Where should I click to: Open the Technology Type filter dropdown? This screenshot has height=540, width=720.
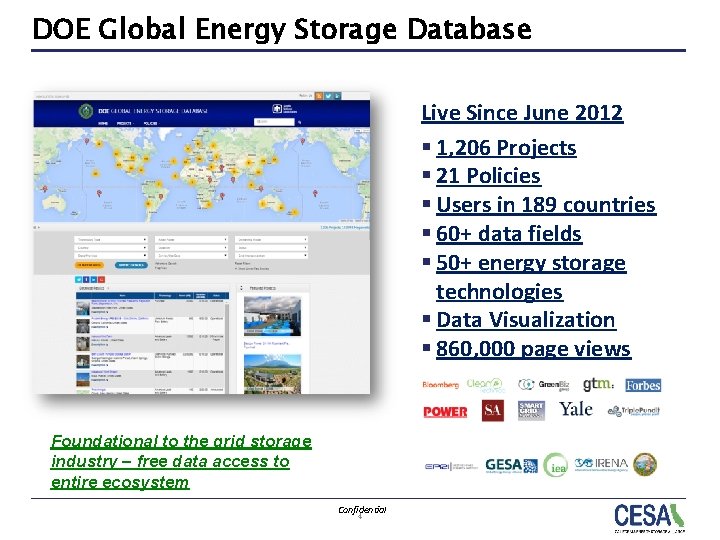pos(111,240)
